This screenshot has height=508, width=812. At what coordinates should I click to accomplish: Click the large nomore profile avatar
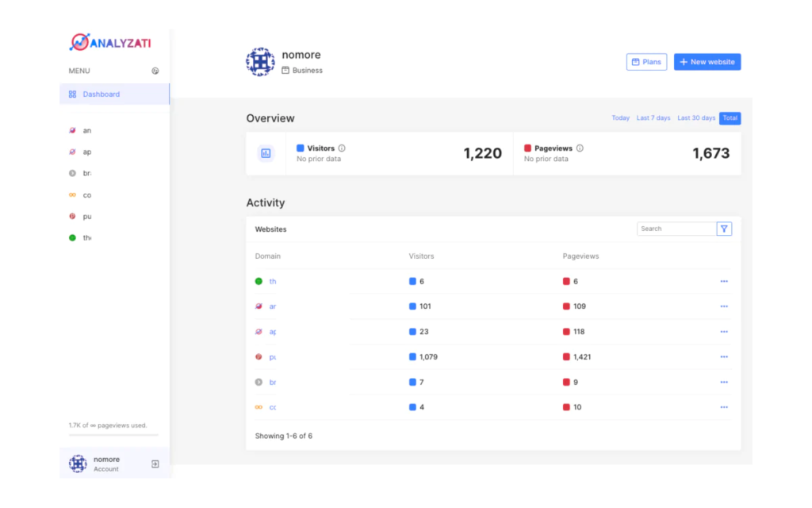260,62
